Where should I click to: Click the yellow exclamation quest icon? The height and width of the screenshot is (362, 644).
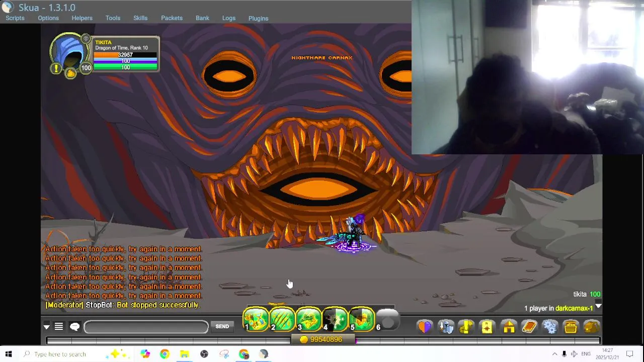click(x=56, y=68)
